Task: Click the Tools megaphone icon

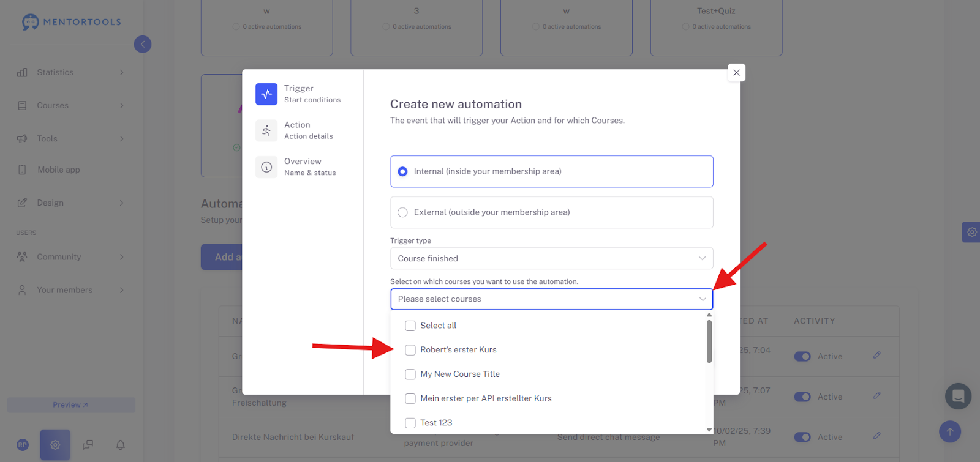Action: 22,138
